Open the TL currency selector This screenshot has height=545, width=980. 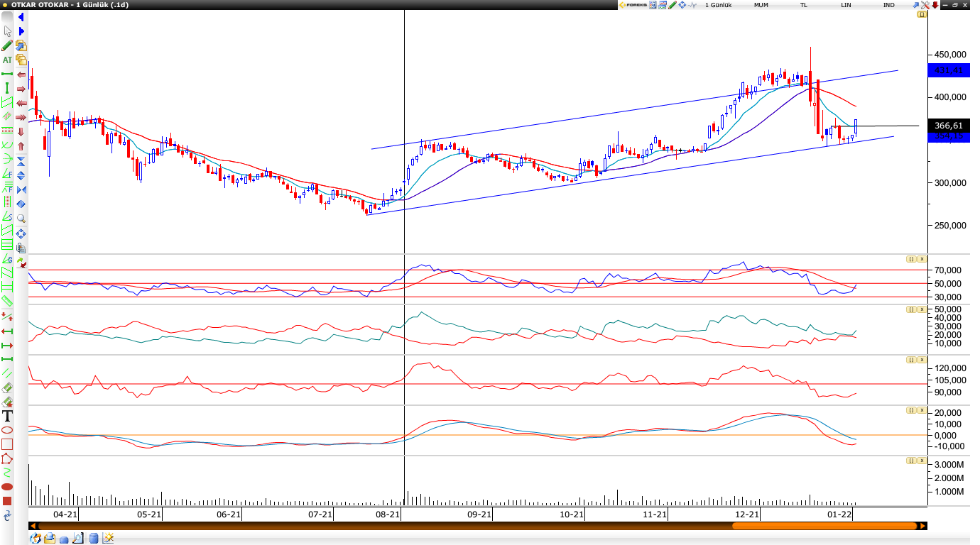804,5
